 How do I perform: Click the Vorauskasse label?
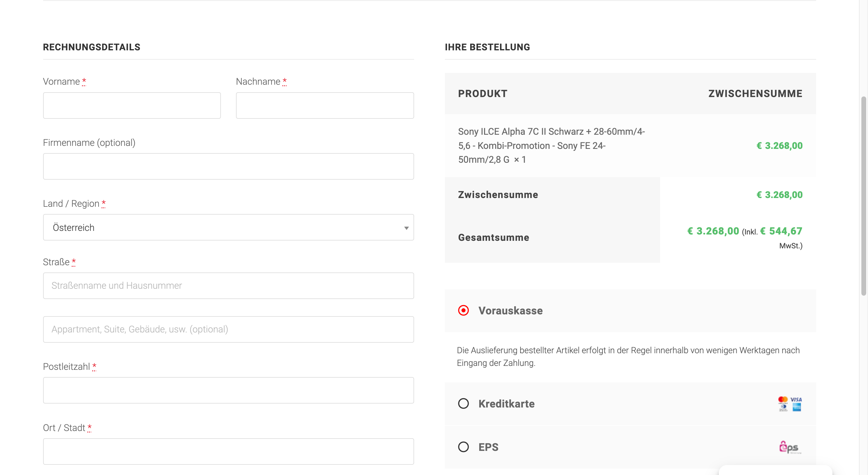tap(511, 311)
